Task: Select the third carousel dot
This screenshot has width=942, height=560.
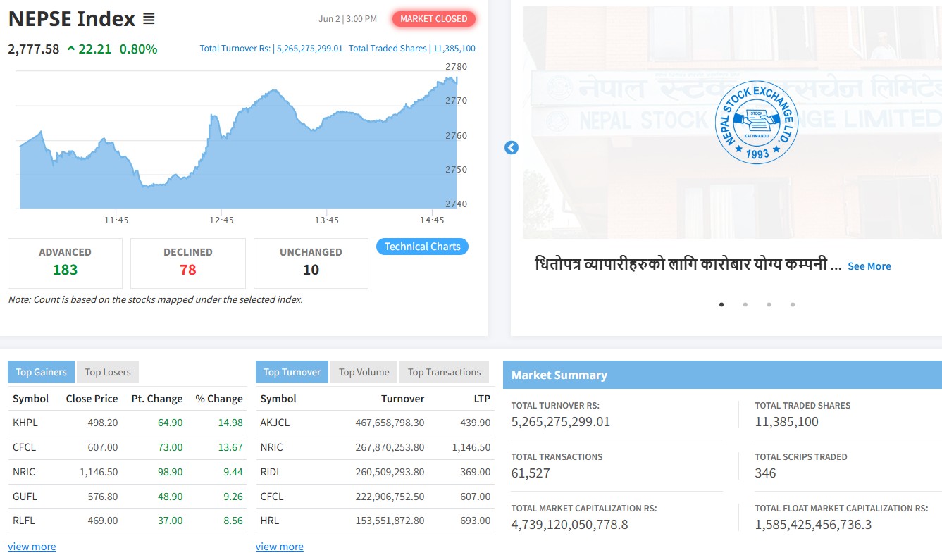Action: [x=769, y=305]
